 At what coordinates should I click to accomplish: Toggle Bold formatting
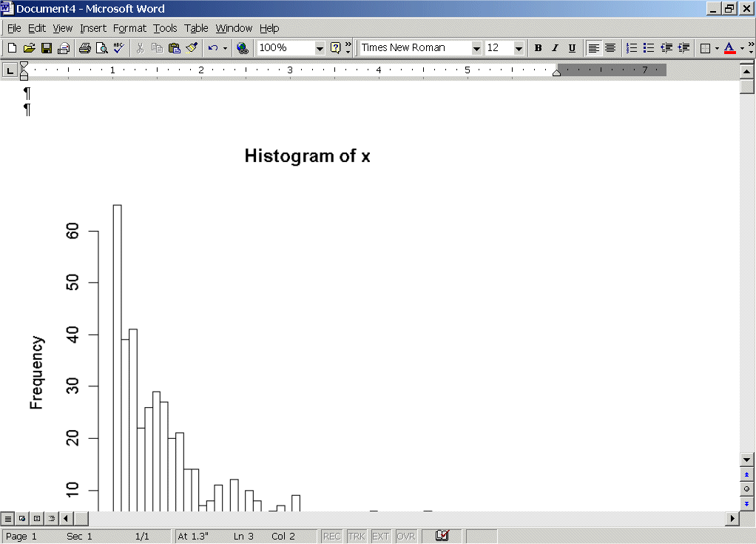pos(538,48)
